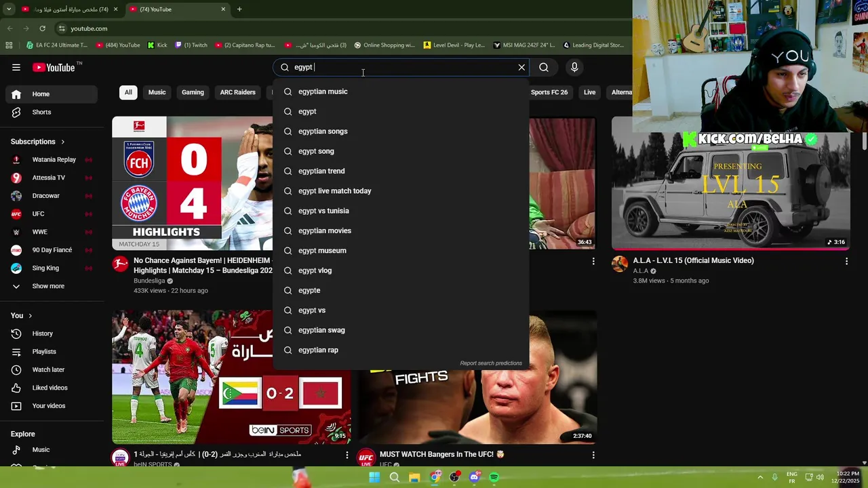The height and width of the screenshot is (488, 868).
Task: Open Windows taskbar search
Action: point(395,477)
